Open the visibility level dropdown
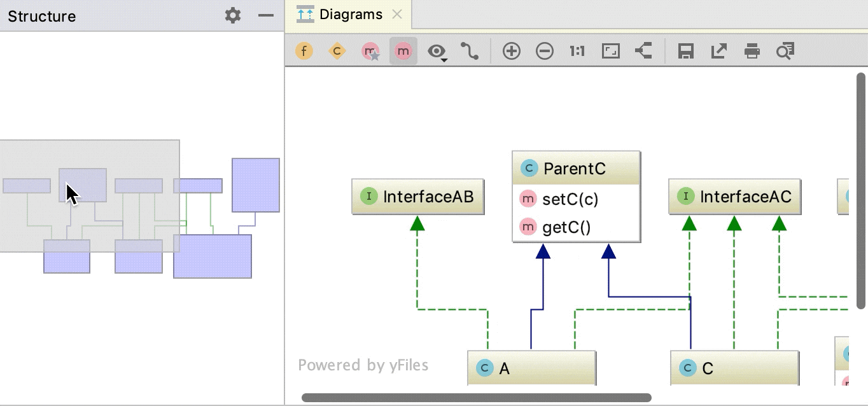Screen dimensions: 868x406 435,51
